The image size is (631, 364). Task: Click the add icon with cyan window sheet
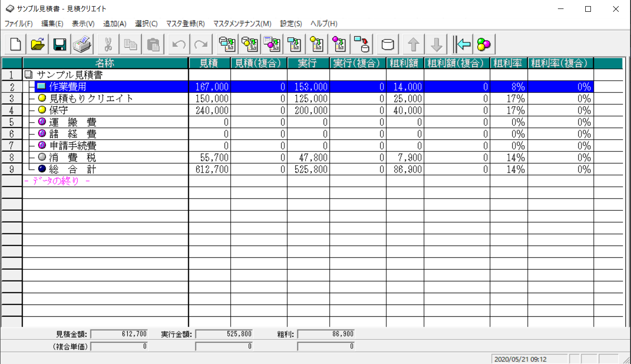coord(294,45)
